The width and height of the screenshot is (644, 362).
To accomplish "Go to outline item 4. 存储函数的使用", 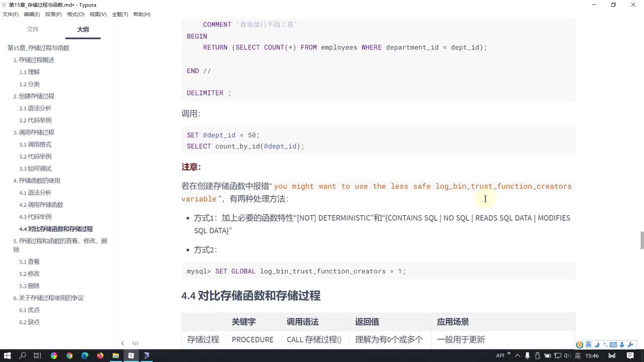I will [x=37, y=180].
